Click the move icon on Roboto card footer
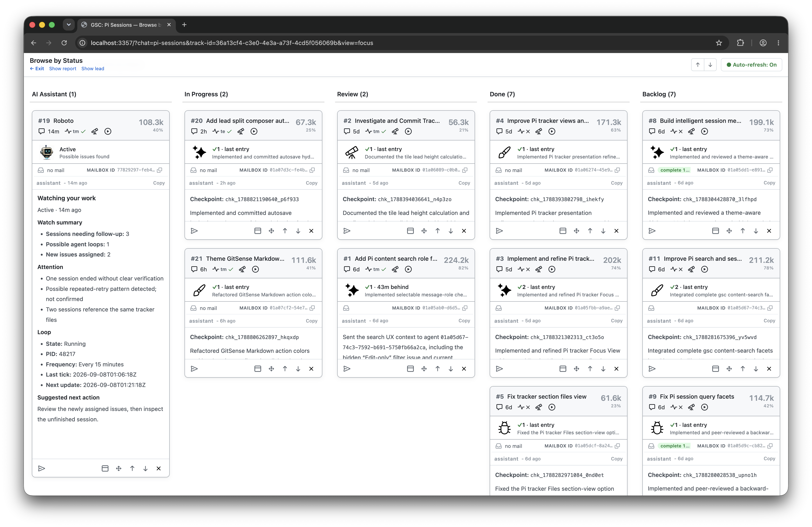This screenshot has width=812, height=527. [119, 468]
